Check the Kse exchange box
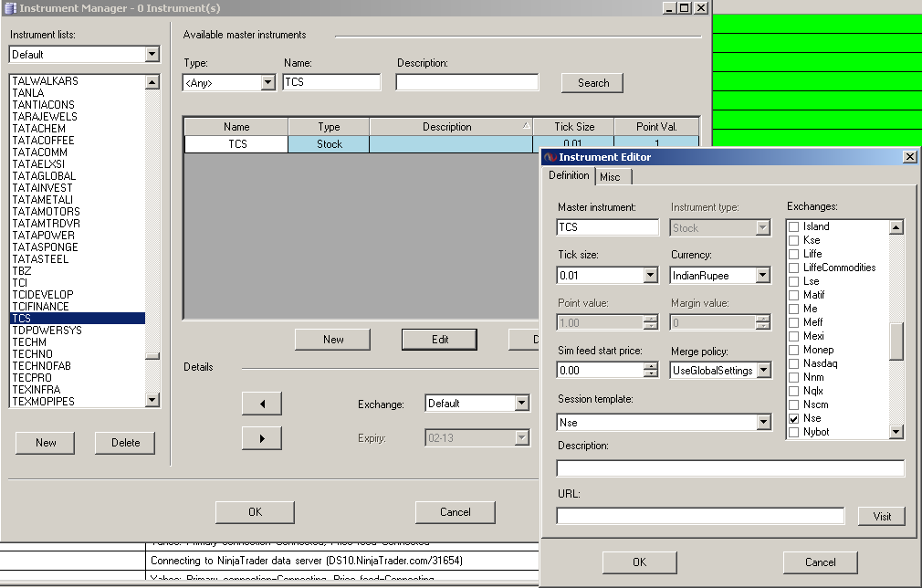 pyautogui.click(x=793, y=240)
